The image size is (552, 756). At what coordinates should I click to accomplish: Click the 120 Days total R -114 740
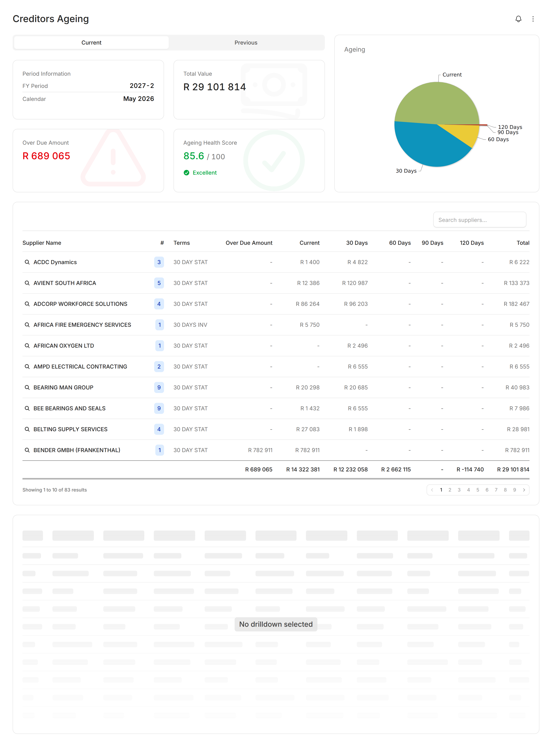[x=470, y=469]
